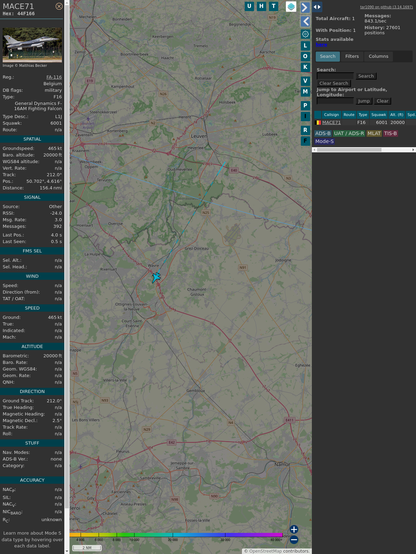416x554 pixels.
Task: Close the MACE71 selected aircraft panel
Action: coord(59,6)
